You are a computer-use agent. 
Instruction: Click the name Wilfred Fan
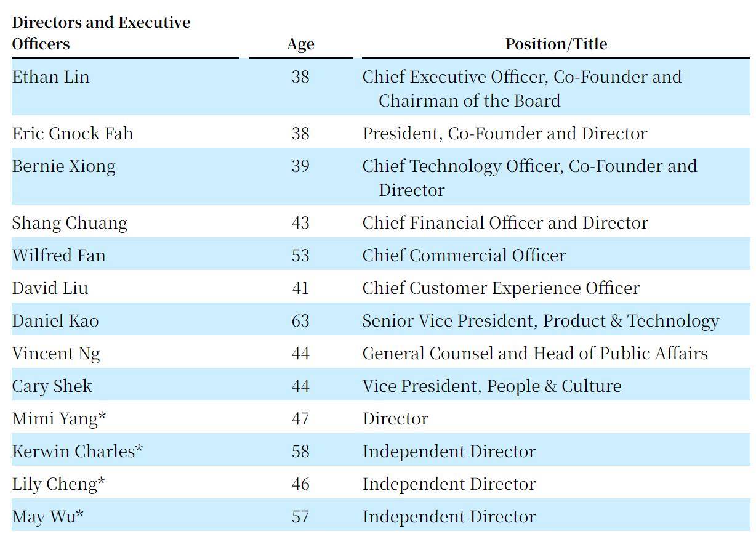tap(58, 256)
